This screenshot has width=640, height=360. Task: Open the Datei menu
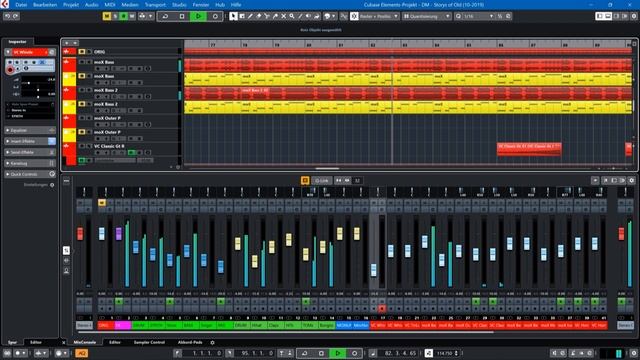click(x=21, y=5)
